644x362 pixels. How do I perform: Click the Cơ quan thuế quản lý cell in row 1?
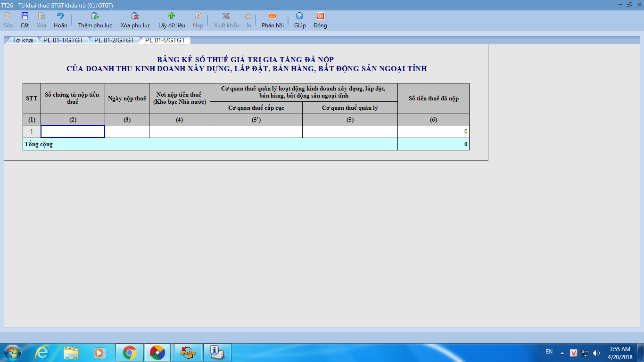350,132
